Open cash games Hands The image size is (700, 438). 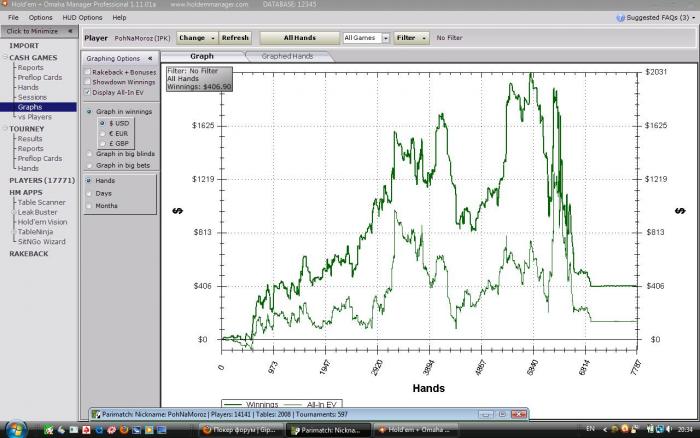(x=28, y=87)
